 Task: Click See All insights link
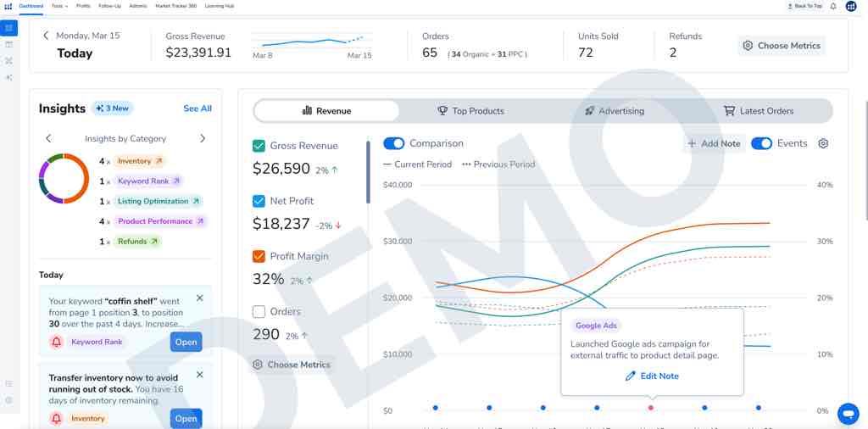[198, 109]
